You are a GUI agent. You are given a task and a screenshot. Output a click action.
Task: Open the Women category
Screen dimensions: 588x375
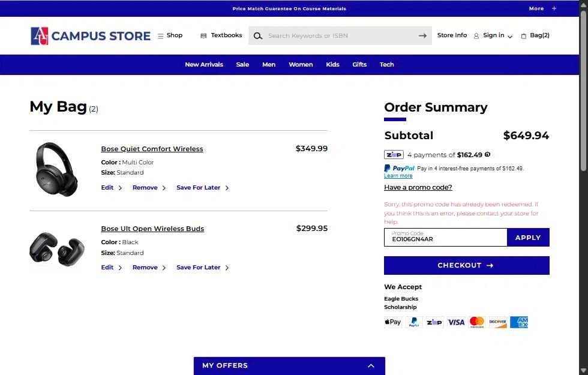point(301,65)
